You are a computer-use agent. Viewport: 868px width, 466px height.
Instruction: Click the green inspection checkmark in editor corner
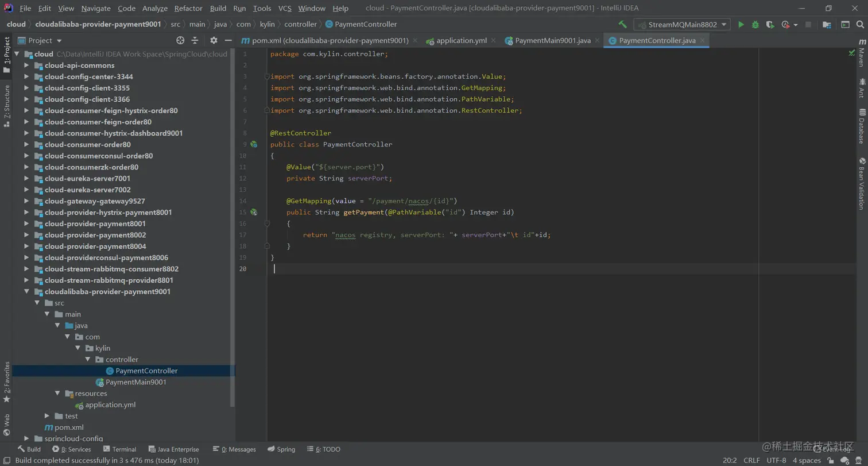click(x=851, y=53)
